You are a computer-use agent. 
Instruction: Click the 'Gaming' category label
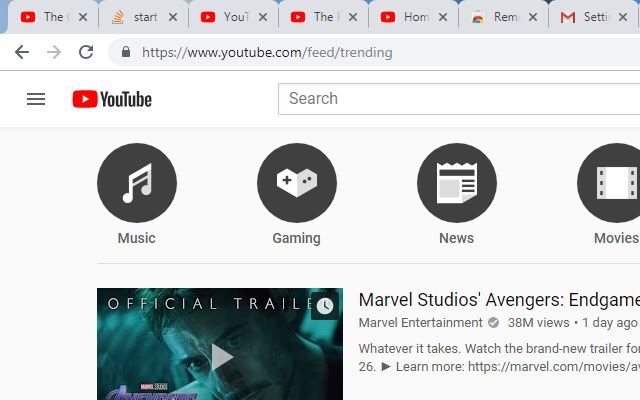click(x=297, y=238)
